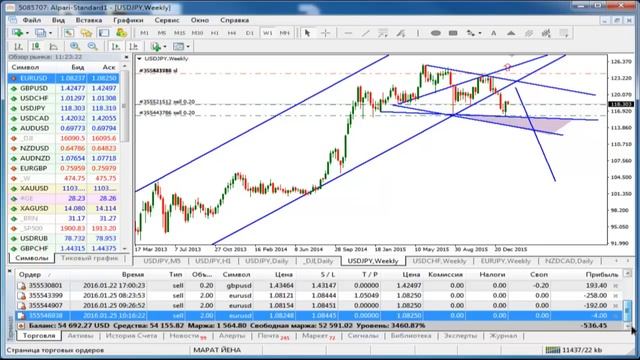Switch to EURJPY,Weekly chart tab
640x360 pixels.
coord(505,261)
